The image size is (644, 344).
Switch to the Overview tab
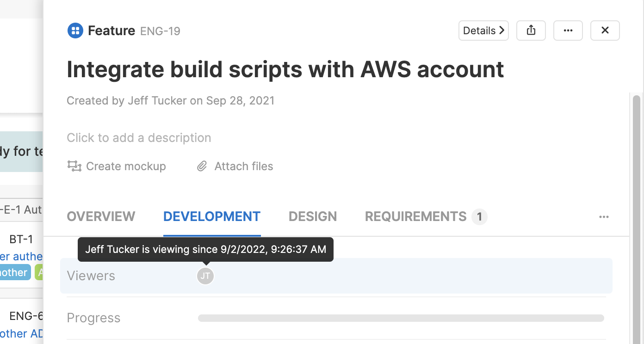click(101, 216)
